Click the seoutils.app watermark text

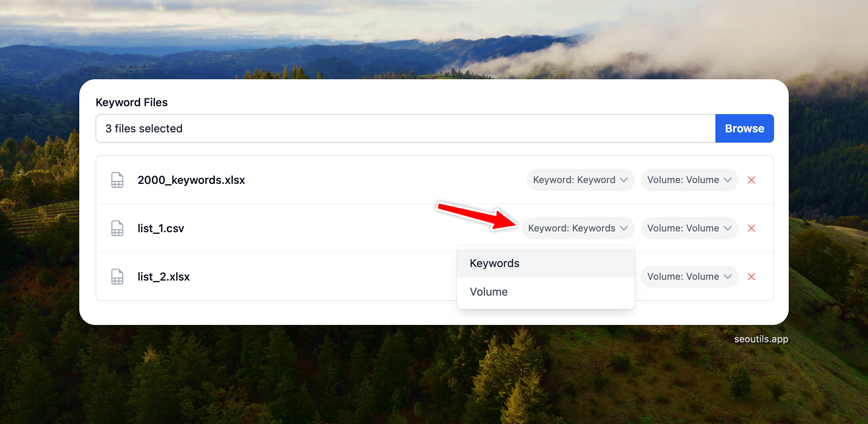(761, 339)
